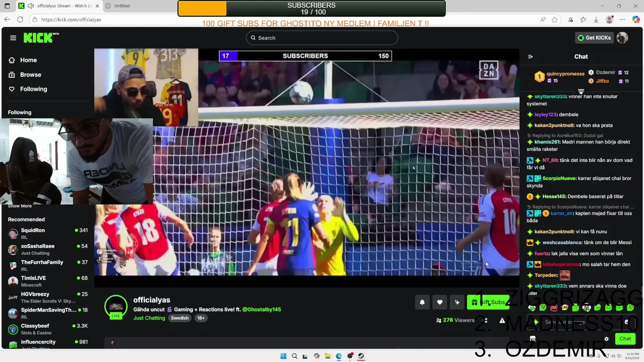Click the quincypromesss top gifter
This screenshot has height=362, width=644.
pyautogui.click(x=559, y=76)
